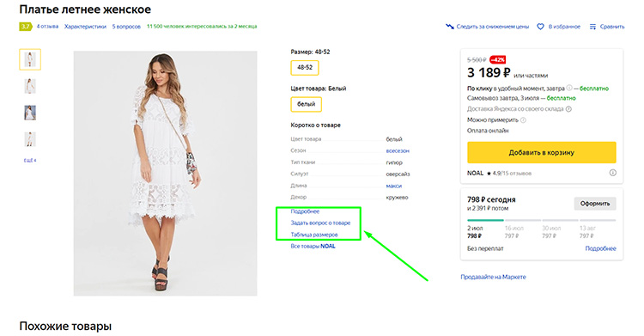Click the installment payment progress bar
The width and height of the screenshot is (644, 336).
[x=541, y=221]
